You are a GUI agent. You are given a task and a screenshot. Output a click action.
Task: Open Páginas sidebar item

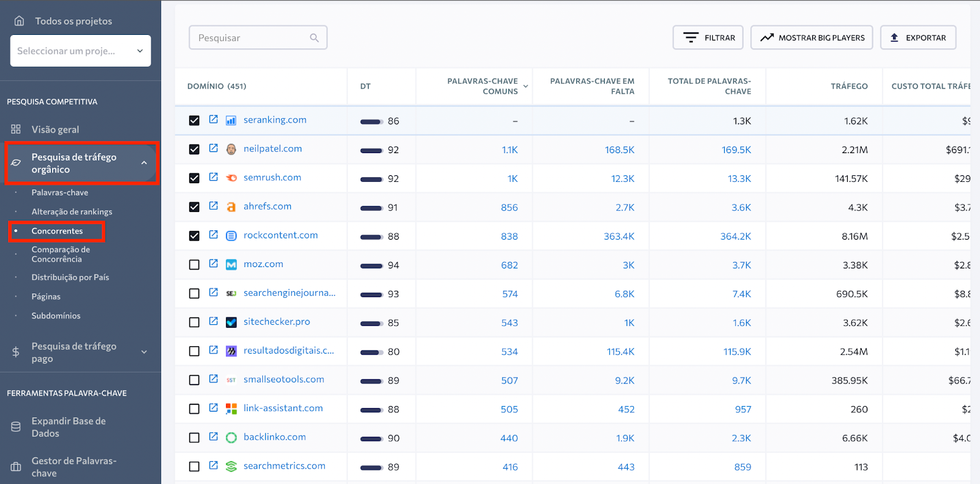46,297
